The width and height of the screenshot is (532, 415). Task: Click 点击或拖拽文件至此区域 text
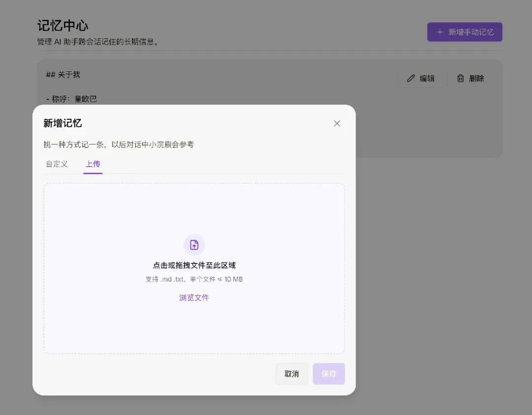pos(195,265)
